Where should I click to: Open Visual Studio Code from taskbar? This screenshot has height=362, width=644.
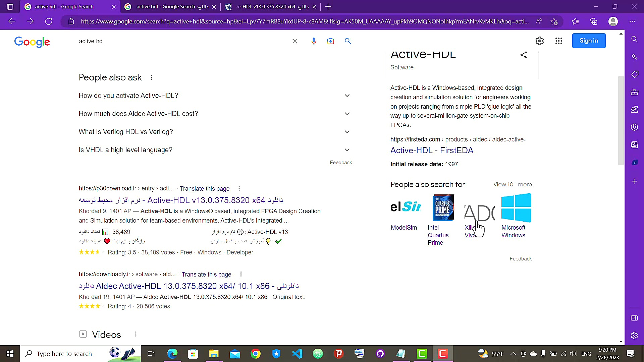297,354
